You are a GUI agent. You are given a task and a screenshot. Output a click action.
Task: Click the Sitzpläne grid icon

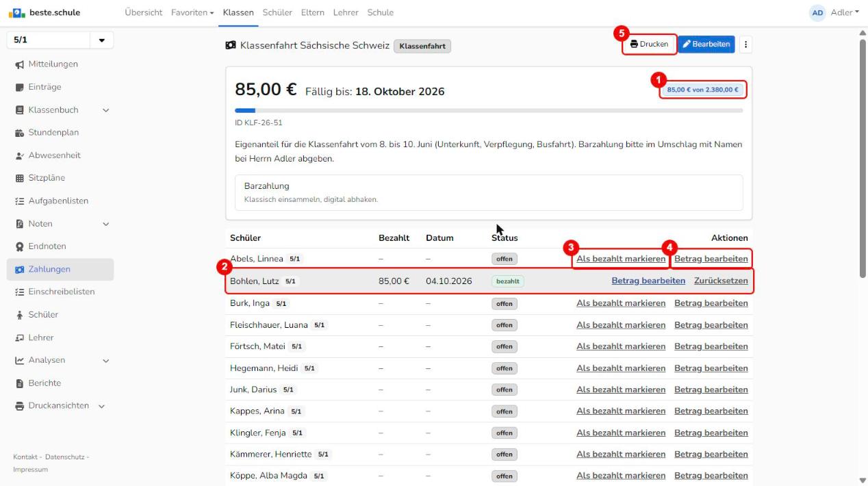[18, 178]
